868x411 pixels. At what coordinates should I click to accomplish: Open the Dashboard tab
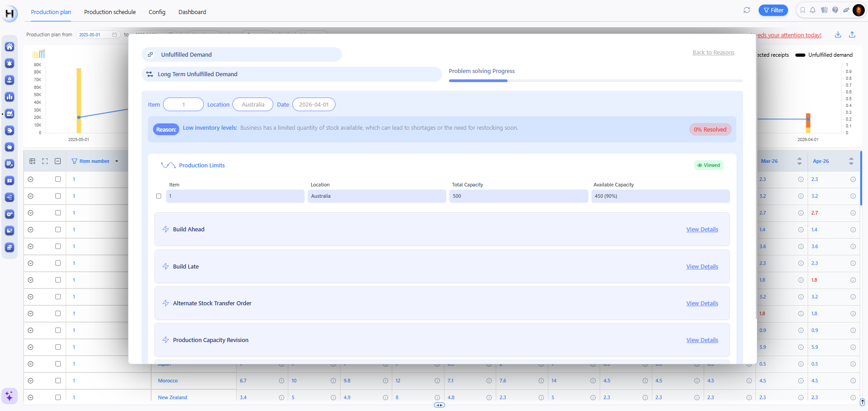click(x=192, y=12)
